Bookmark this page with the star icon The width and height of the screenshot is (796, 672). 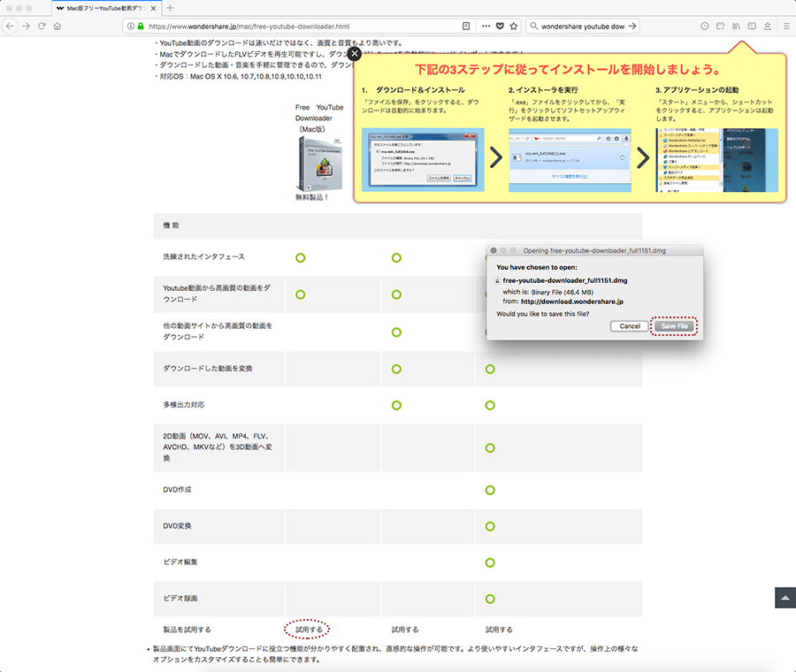pyautogui.click(x=514, y=26)
